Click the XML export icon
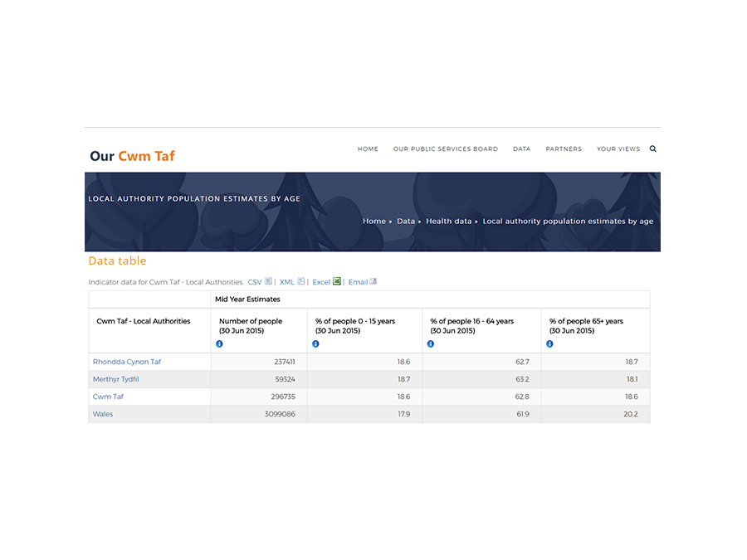The width and height of the screenshot is (747, 560). coord(301,282)
